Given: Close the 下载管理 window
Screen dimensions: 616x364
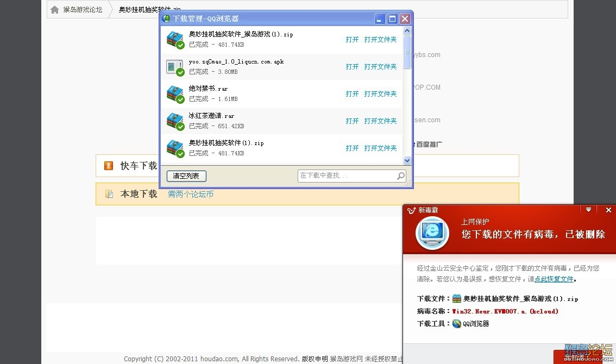Looking at the screenshot, I should (405, 18).
